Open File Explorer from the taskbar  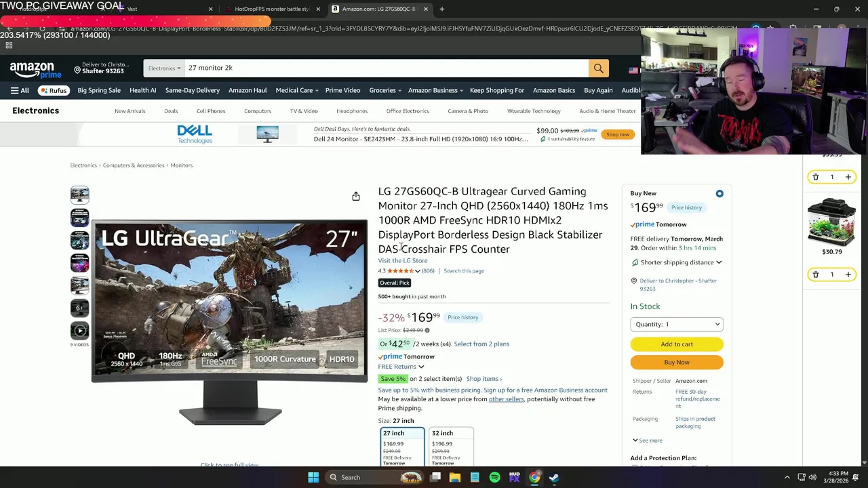click(x=455, y=477)
